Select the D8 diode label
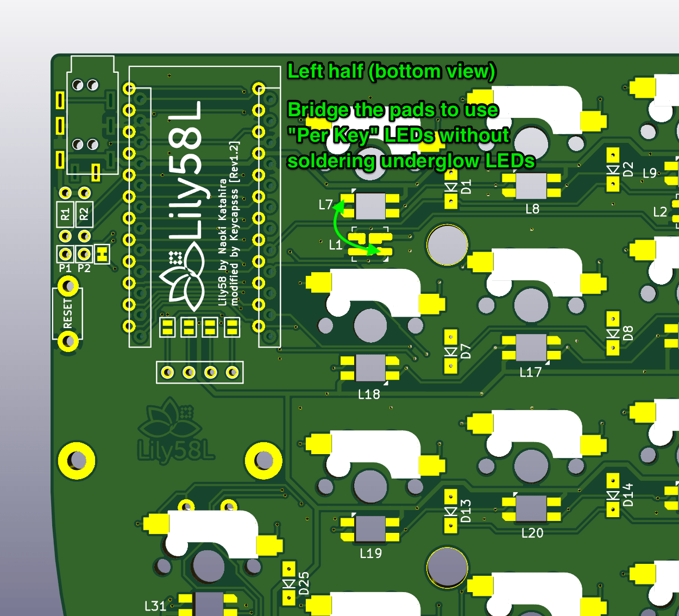The image size is (679, 616). (x=628, y=333)
